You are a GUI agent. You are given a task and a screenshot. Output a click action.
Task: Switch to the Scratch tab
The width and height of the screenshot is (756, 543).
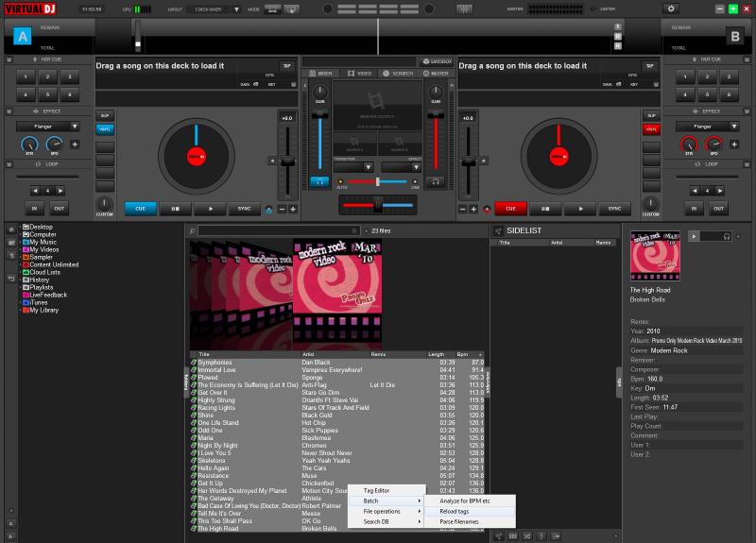398,74
